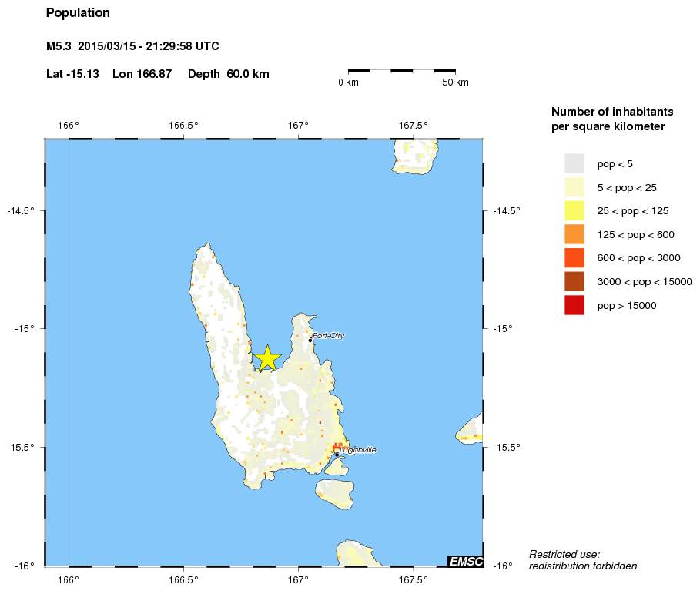
Task: Click the Port-Olry map label
Action: 329,335
